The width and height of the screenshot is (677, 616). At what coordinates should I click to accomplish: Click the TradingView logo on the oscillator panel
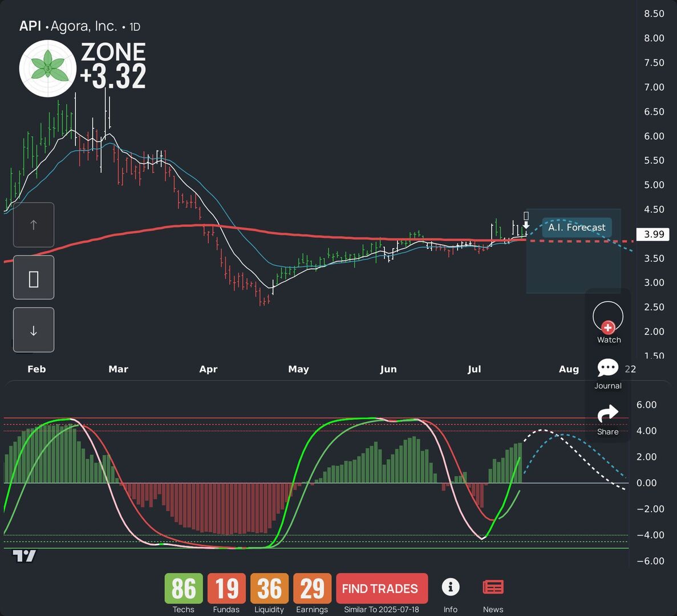(x=24, y=556)
